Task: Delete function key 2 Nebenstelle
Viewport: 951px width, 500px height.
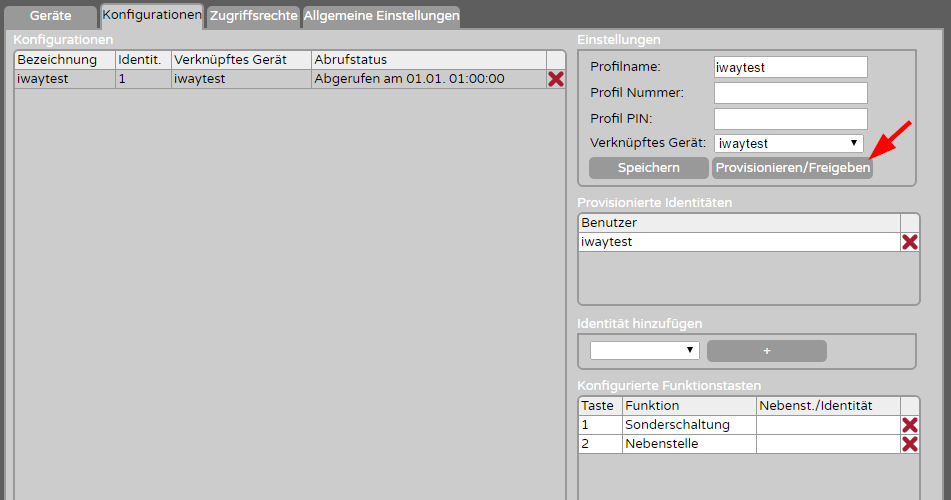Action: pos(910,444)
